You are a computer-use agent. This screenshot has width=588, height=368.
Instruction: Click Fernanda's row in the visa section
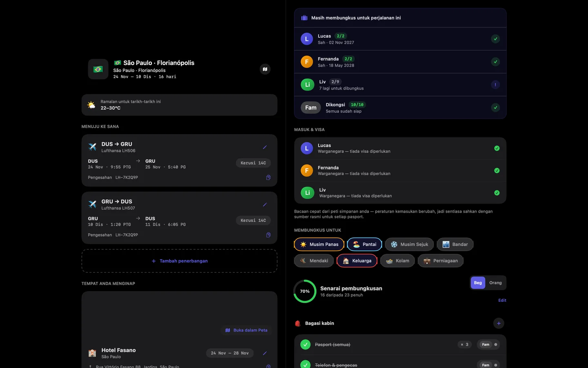pos(400,171)
